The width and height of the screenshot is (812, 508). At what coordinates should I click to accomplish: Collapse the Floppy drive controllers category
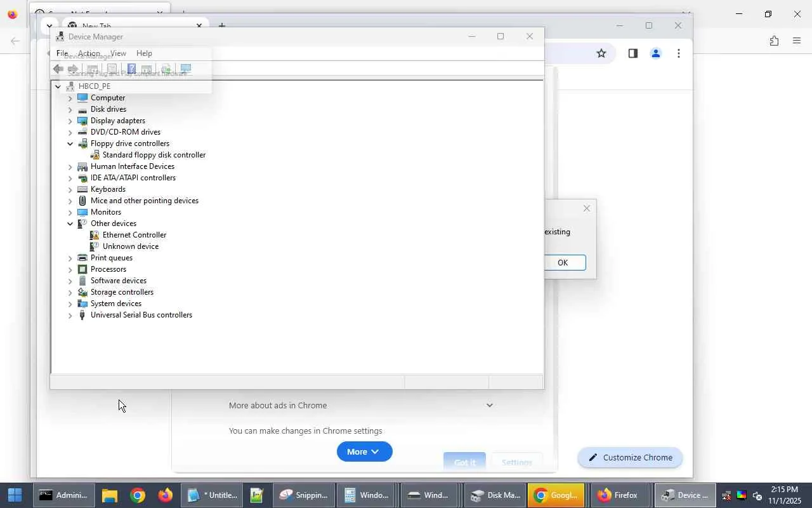click(x=70, y=144)
